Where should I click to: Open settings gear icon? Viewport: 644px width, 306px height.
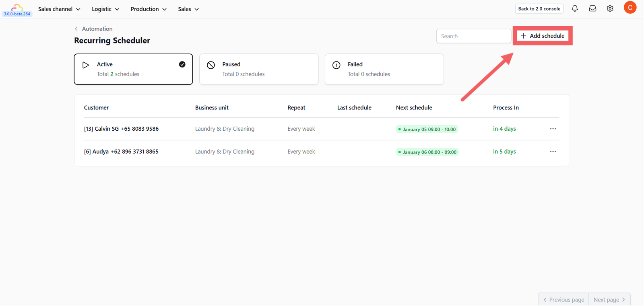point(611,8)
